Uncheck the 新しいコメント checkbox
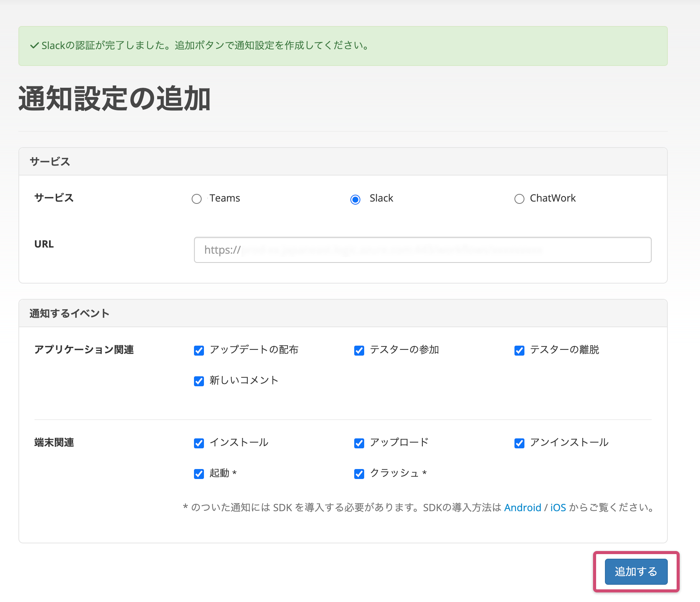Viewport: 700px width, 602px height. coord(199,381)
